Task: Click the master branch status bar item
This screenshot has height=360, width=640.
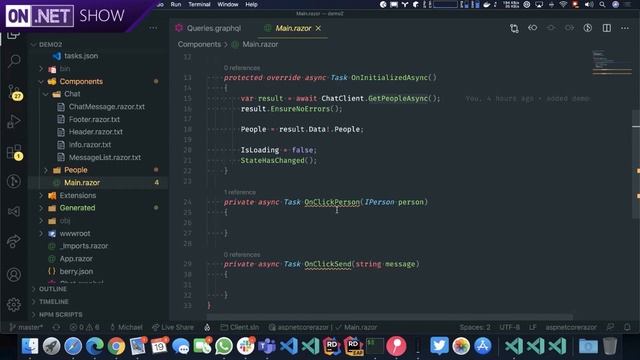Action: [26, 327]
